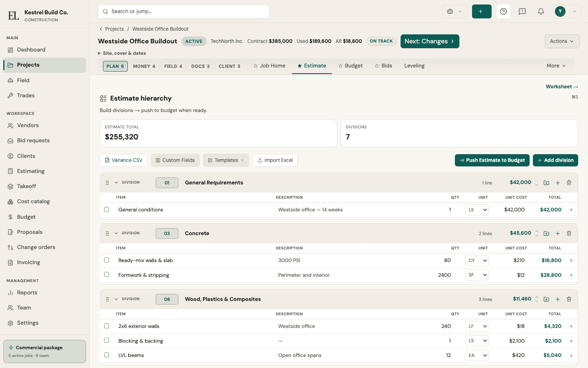The width and height of the screenshot is (588, 368).
Task: Go back using the Projects breadcrumb arrow
Action: [101, 29]
